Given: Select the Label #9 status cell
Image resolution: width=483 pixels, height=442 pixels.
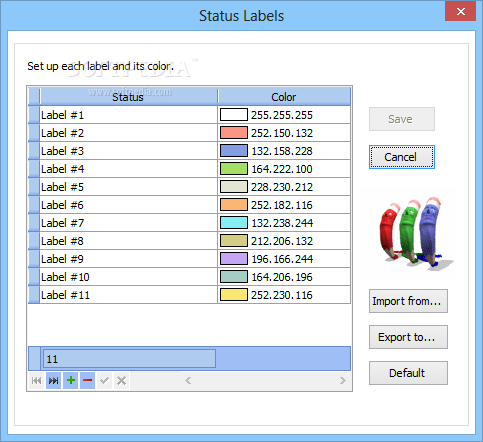Looking at the screenshot, I should click(128, 259).
